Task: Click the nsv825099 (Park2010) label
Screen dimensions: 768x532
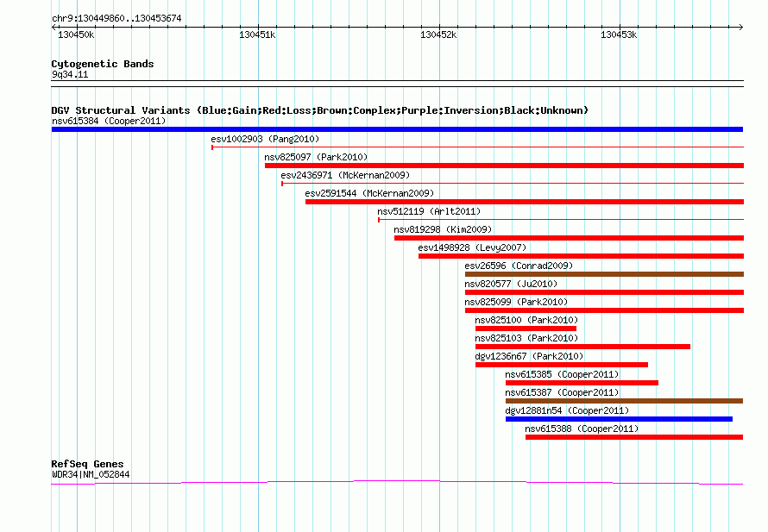Action: point(516,302)
